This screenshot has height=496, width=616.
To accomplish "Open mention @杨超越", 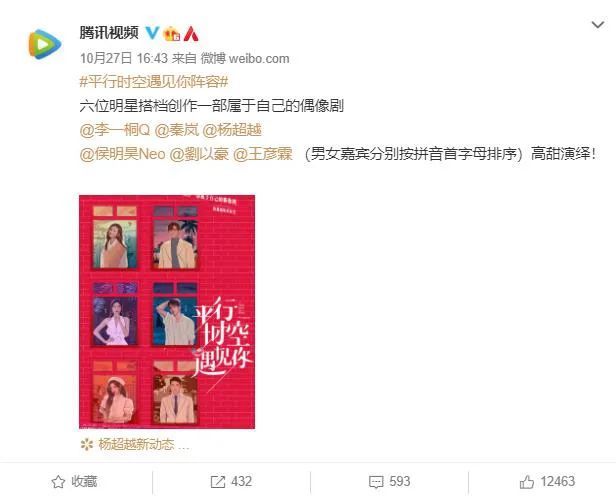I will coord(232,130).
